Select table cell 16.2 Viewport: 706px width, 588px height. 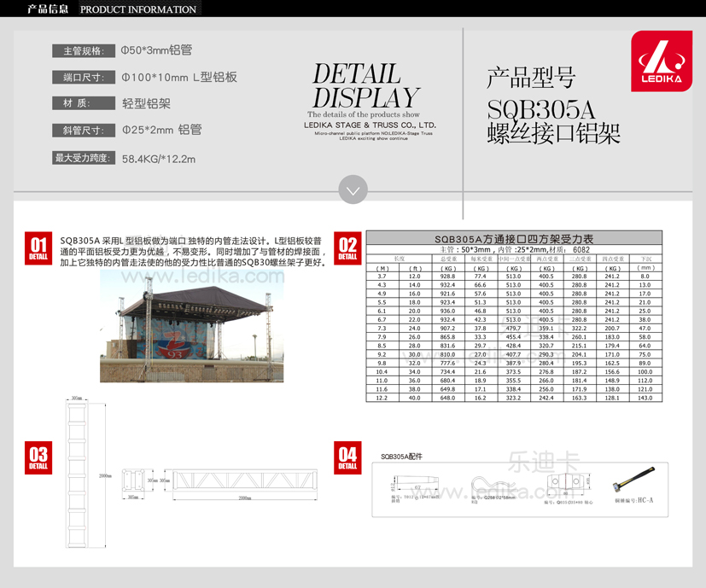point(481,398)
